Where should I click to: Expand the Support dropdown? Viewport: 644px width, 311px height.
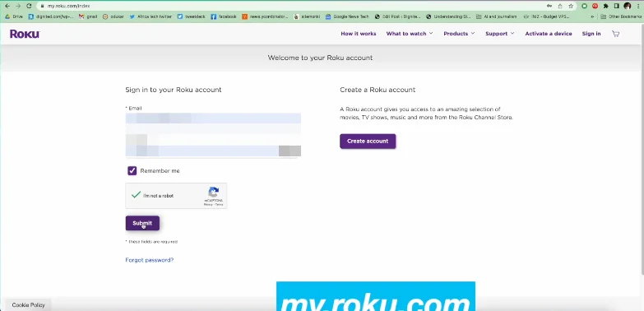500,34
